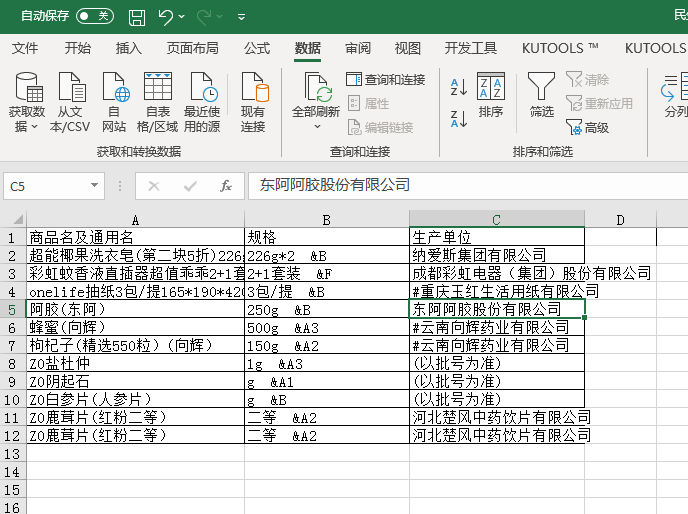The image size is (688, 514).
Task: Switch to the 视图 tab
Action: [408, 48]
